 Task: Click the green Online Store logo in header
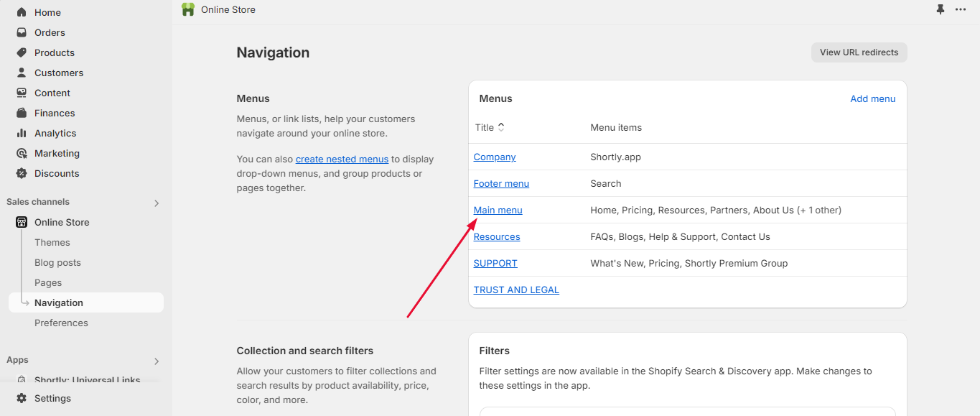188,9
